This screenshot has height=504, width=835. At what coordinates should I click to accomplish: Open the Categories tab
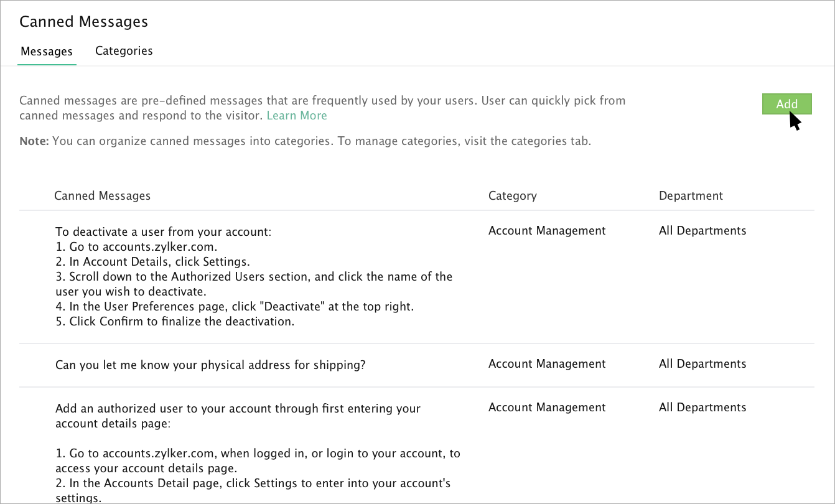(124, 51)
